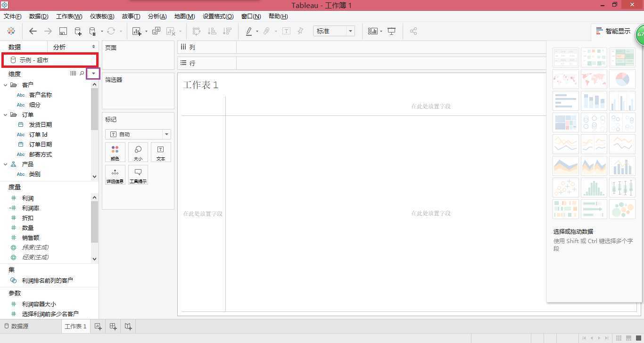The width and height of the screenshot is (644, 343).
Task: Open the new worksheet dropdown arrow
Action: coord(146,32)
